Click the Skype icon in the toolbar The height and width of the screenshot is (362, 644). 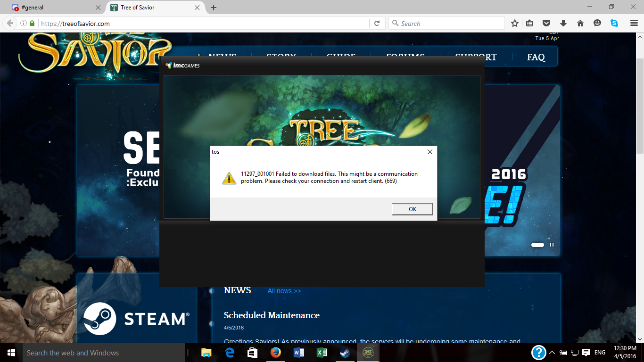tap(614, 23)
